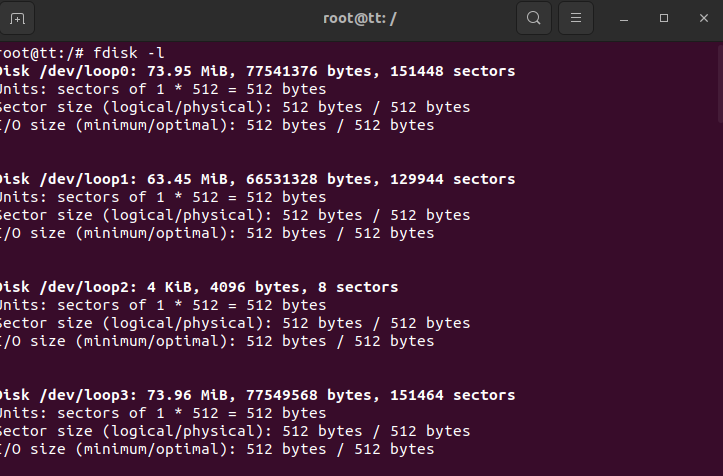Click '73.96 MiB' in loop3 line
723x476 pixels.
(180, 395)
